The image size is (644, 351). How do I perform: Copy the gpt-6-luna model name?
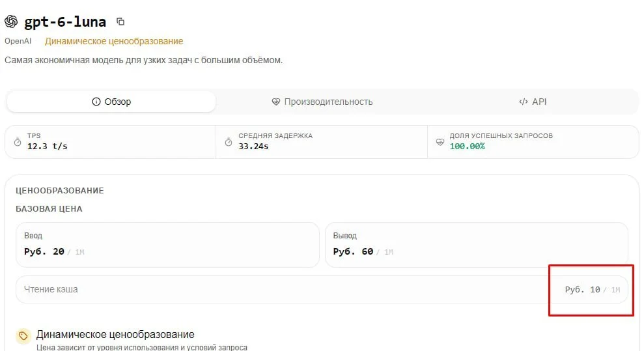120,21
